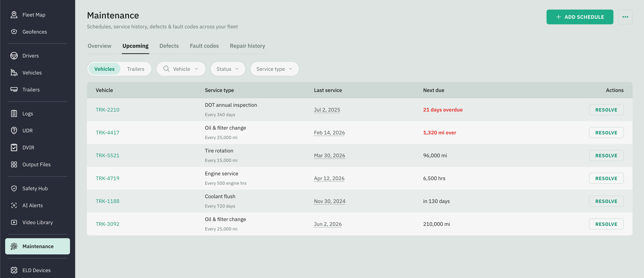Screen dimensions: 644x278
Task: Open Drivers via the steering wheel icon
Action: (x=14, y=55)
